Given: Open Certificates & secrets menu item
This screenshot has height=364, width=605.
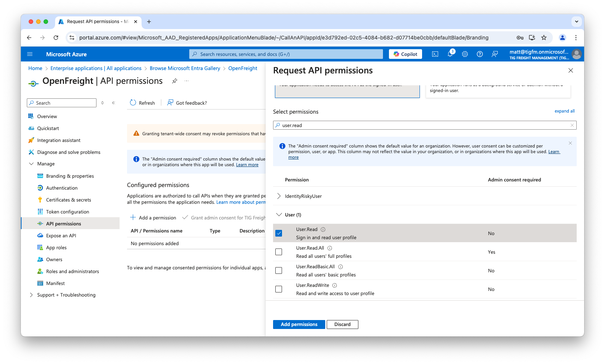Looking at the screenshot, I should pos(69,200).
